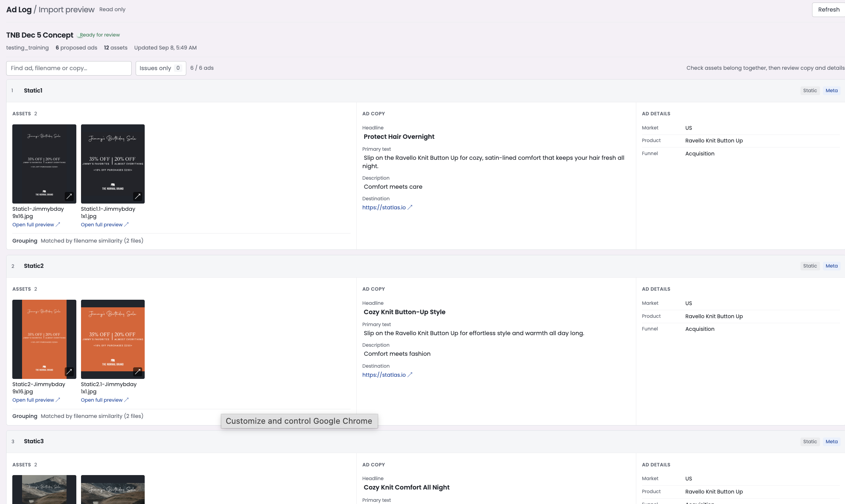Image resolution: width=845 pixels, height=504 pixels.
Task: Click the headline Cozy Knit Comfort All Night
Action: 407,487
